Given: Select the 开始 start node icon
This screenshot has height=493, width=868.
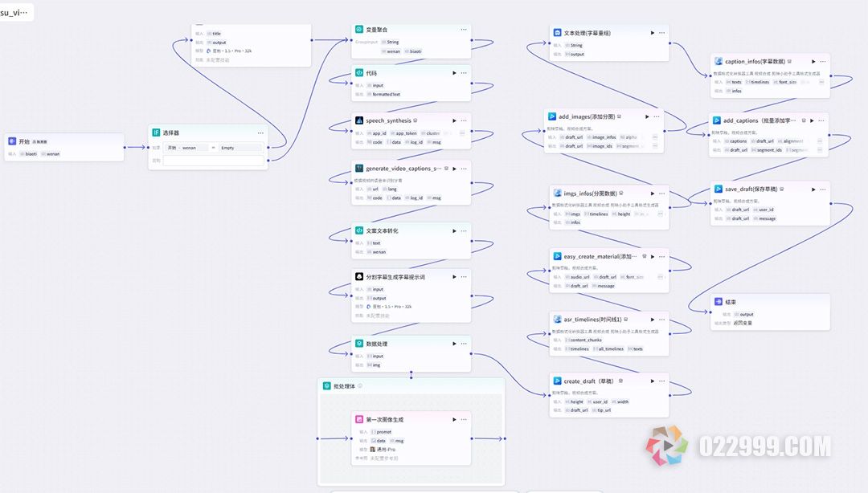Looking at the screenshot, I should pyautogui.click(x=12, y=141).
